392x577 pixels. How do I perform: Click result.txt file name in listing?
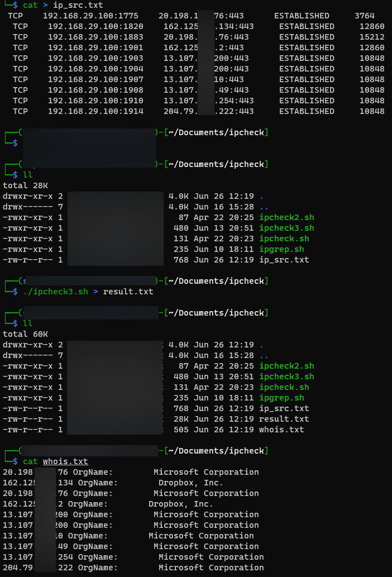pyautogui.click(x=284, y=419)
